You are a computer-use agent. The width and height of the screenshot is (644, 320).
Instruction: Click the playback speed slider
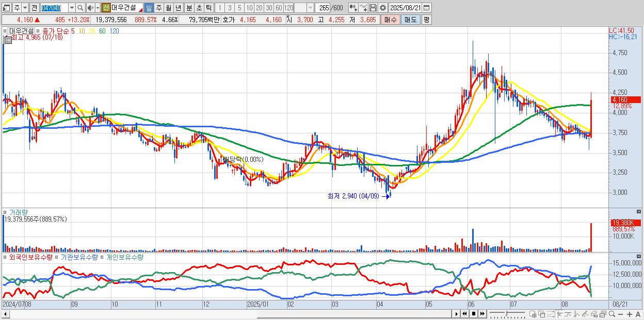[x=507, y=314]
